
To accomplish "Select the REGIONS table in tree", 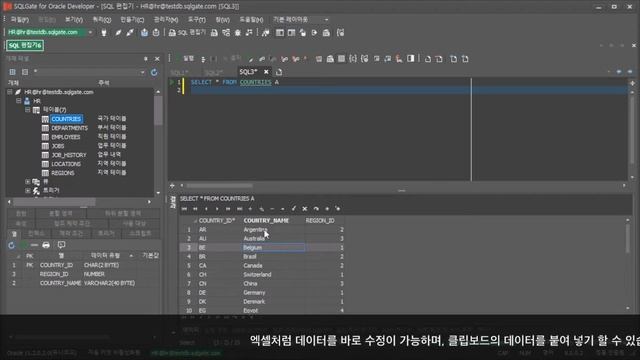I will (62, 173).
